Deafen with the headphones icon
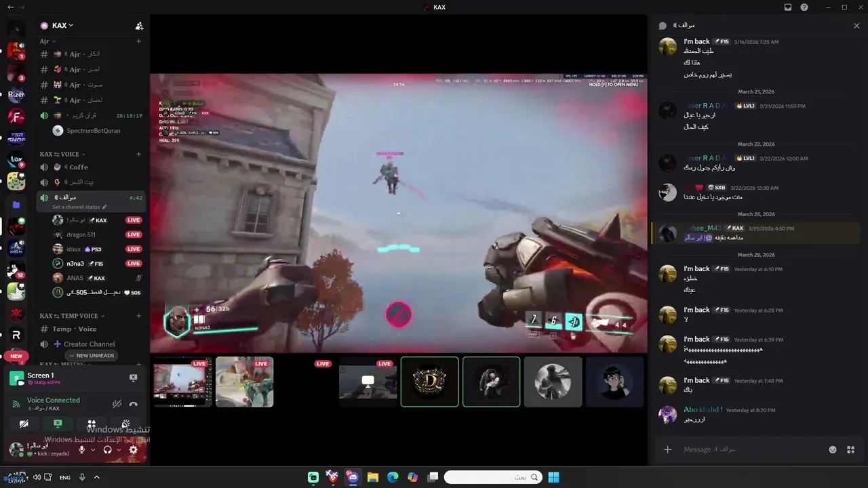This screenshot has width=868, height=488. (x=107, y=449)
